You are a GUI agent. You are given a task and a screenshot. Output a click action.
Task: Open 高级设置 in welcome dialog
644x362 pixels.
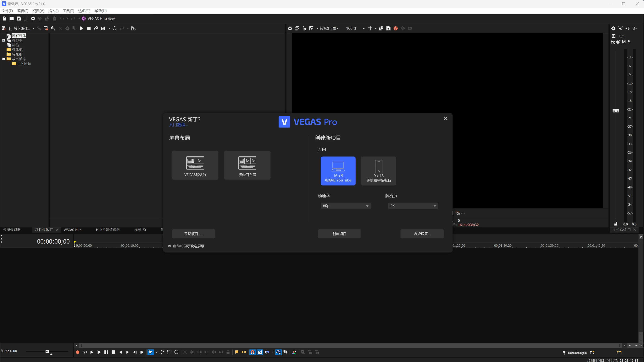[x=422, y=234]
